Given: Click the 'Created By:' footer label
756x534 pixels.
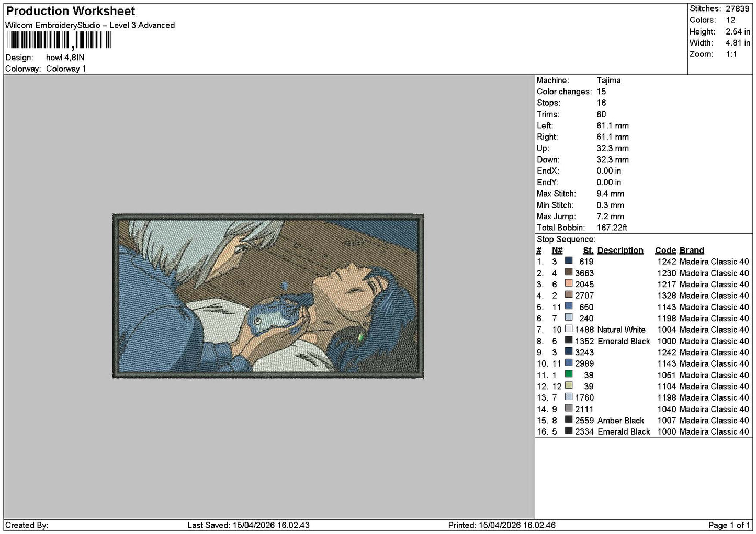Looking at the screenshot, I should point(27,525).
